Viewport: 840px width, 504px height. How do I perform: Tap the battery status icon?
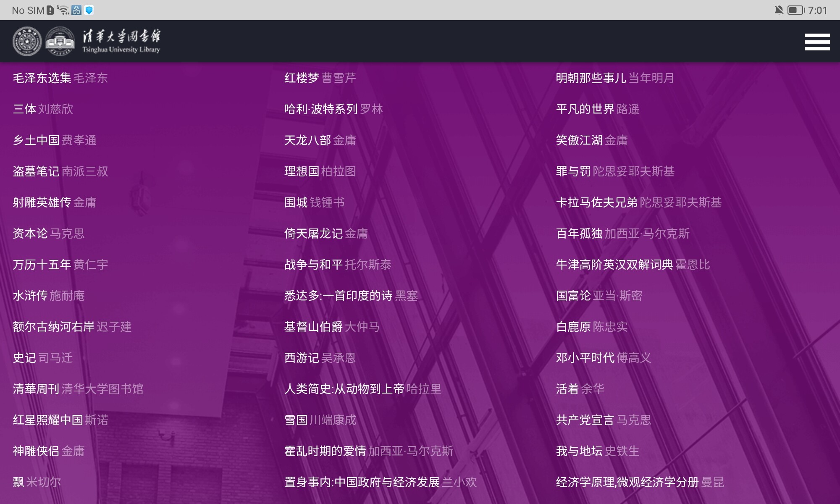pyautogui.click(x=795, y=10)
